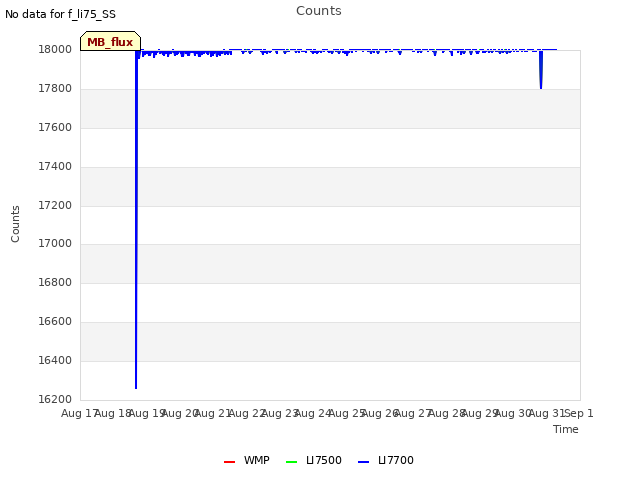The height and width of the screenshot is (480, 640).
Task: Click the Aug 17 x-axis label
Action: pos(79,413)
